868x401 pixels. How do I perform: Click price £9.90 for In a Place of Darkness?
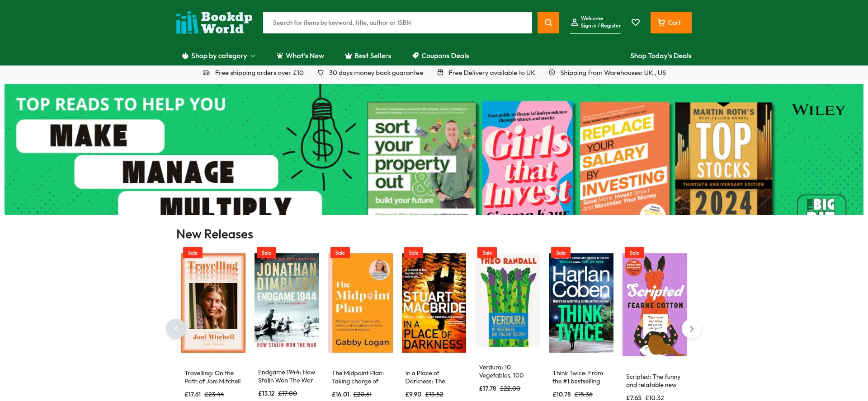(x=413, y=394)
